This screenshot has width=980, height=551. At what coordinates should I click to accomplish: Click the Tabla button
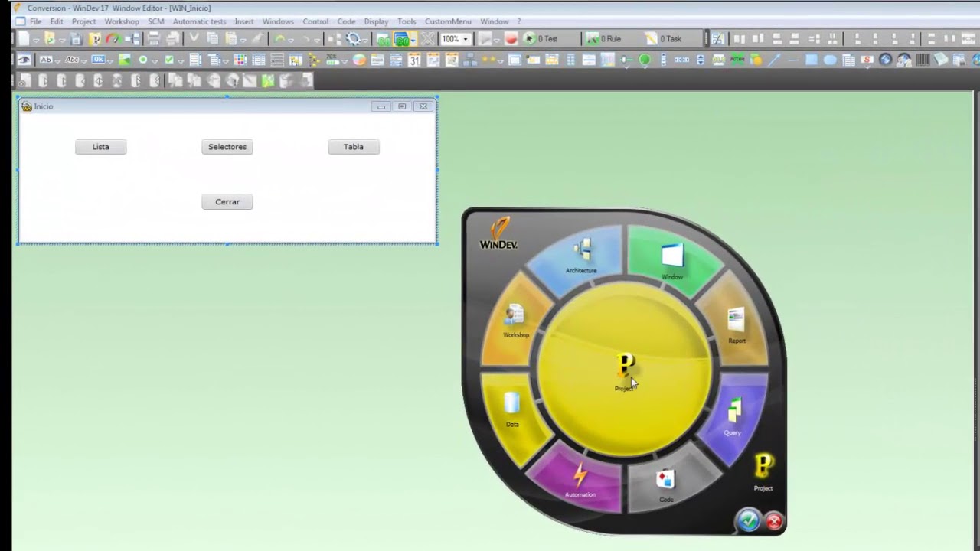[x=354, y=147]
